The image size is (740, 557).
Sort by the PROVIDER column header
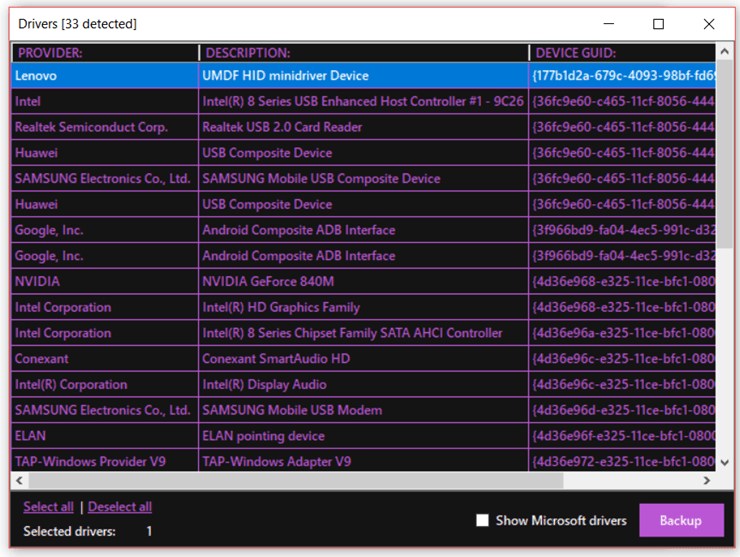(x=105, y=53)
